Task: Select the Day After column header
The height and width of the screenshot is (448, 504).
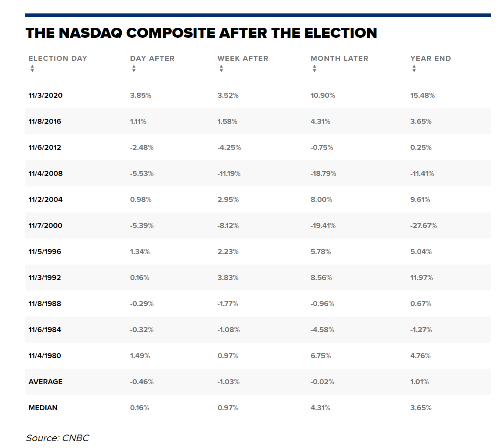Action: point(152,58)
